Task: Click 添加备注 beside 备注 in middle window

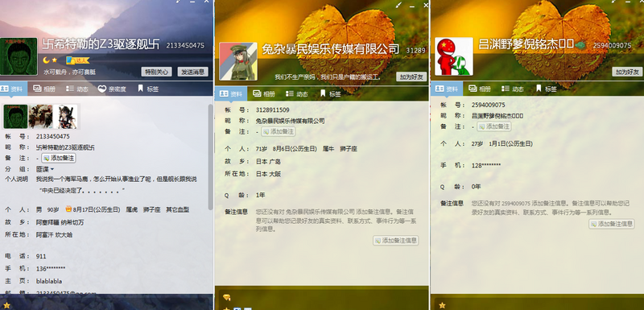Action: pyautogui.click(x=278, y=132)
